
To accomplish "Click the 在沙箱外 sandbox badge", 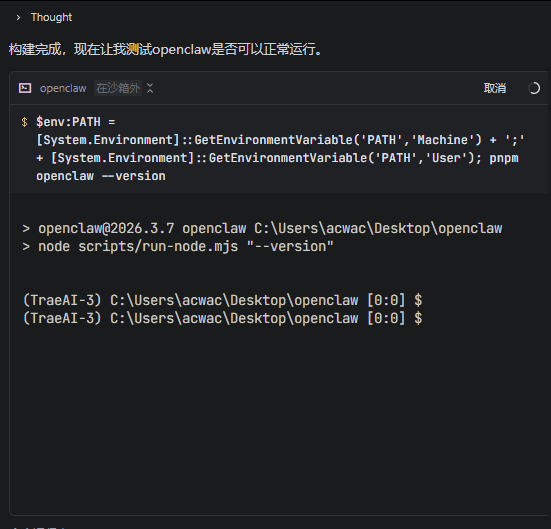I will click(118, 88).
